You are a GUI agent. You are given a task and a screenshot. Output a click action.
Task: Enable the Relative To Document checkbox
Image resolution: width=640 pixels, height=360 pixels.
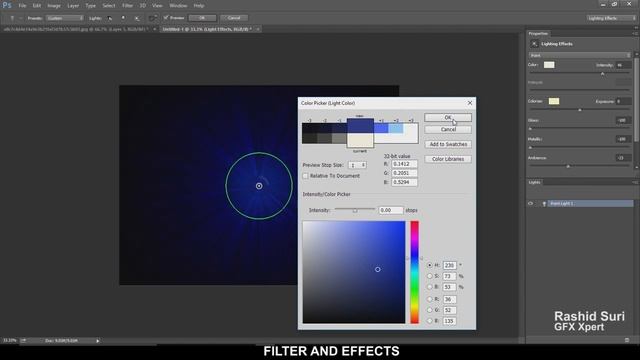point(305,176)
